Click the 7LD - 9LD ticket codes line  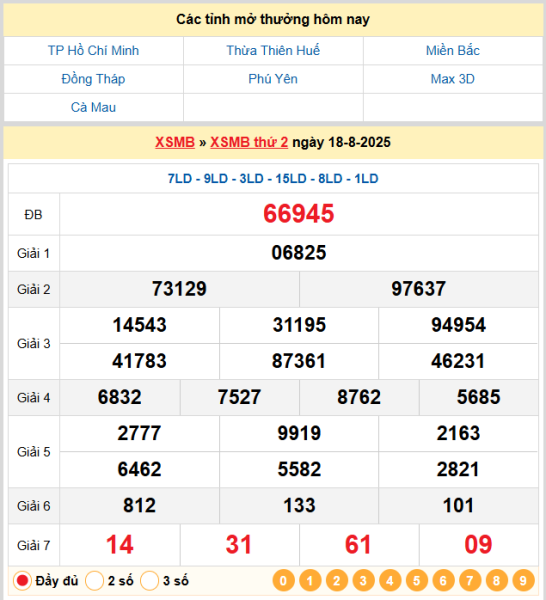273,179
